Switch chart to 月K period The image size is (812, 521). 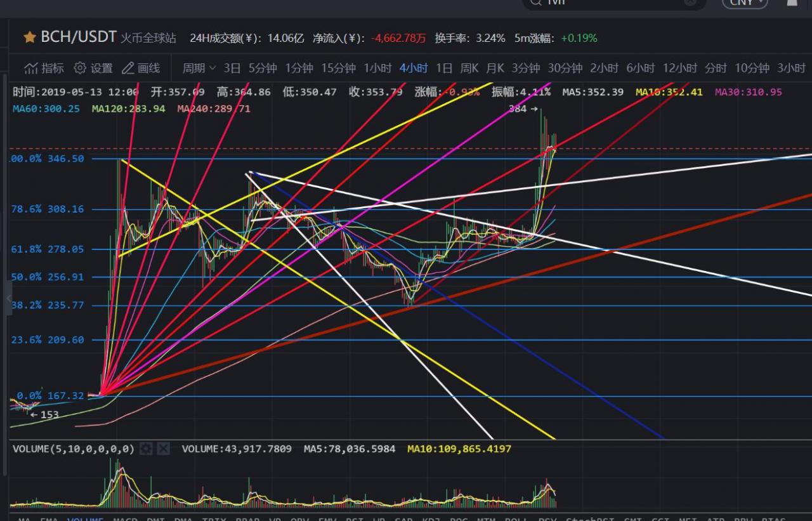point(495,68)
